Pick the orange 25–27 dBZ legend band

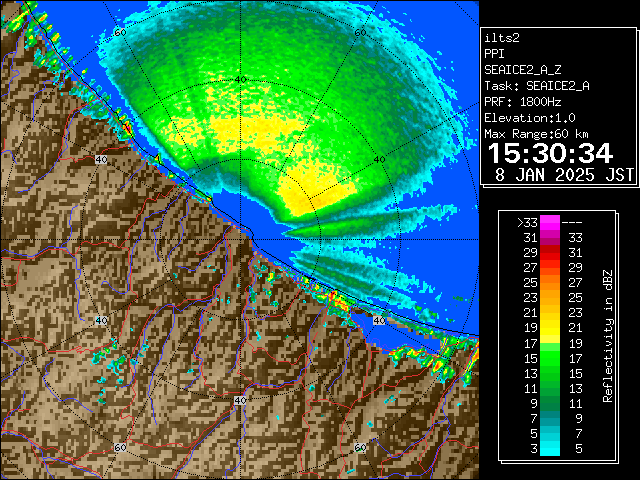tap(550, 282)
